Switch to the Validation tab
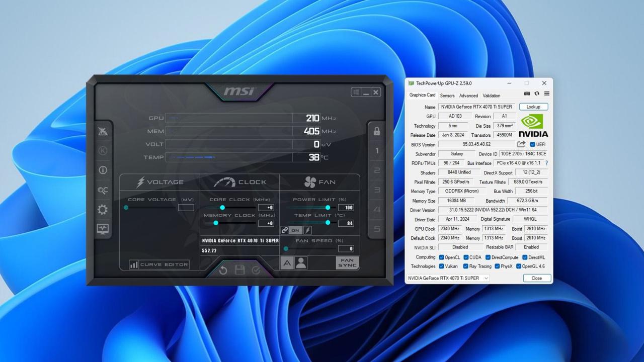 (492, 96)
